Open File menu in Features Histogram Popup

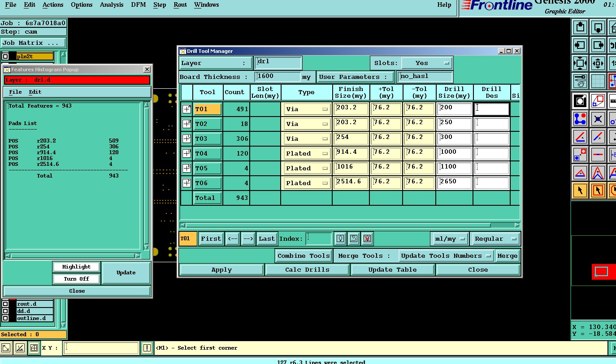click(15, 92)
